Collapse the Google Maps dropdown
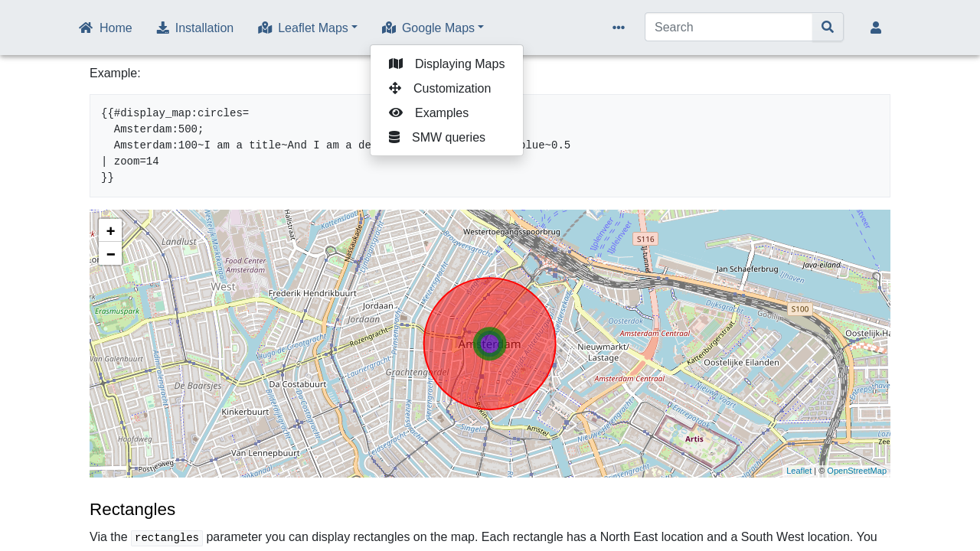This screenshot has width=980, height=551. [x=433, y=28]
